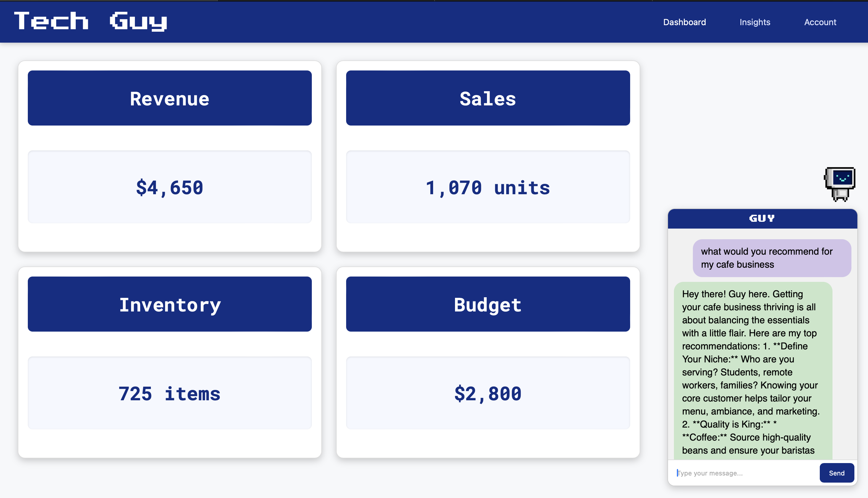Screen dimensions: 868x498
Task: Click the pixel robot chatbot icon
Action: point(840,184)
